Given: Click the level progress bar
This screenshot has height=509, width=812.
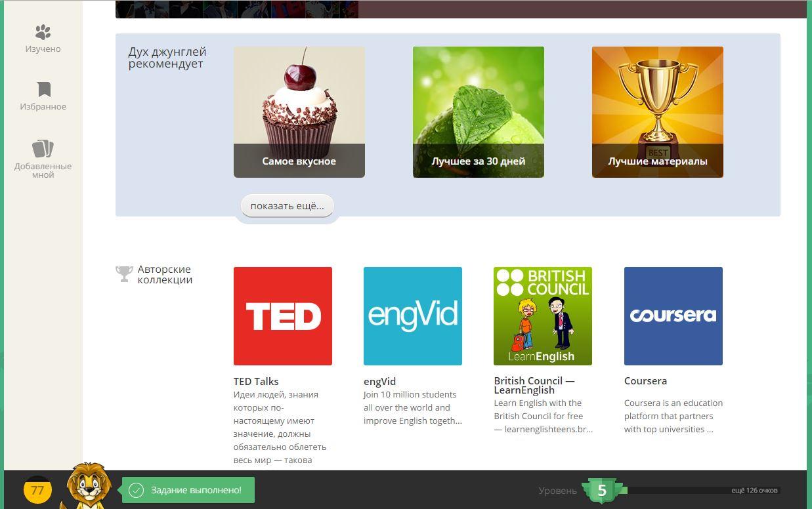Looking at the screenshot, I should coord(699,490).
